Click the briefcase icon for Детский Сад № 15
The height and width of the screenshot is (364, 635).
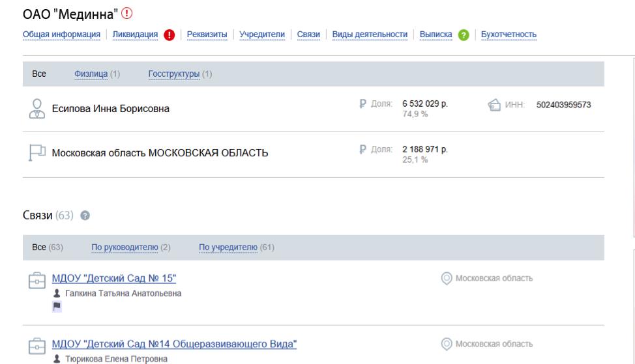37,280
